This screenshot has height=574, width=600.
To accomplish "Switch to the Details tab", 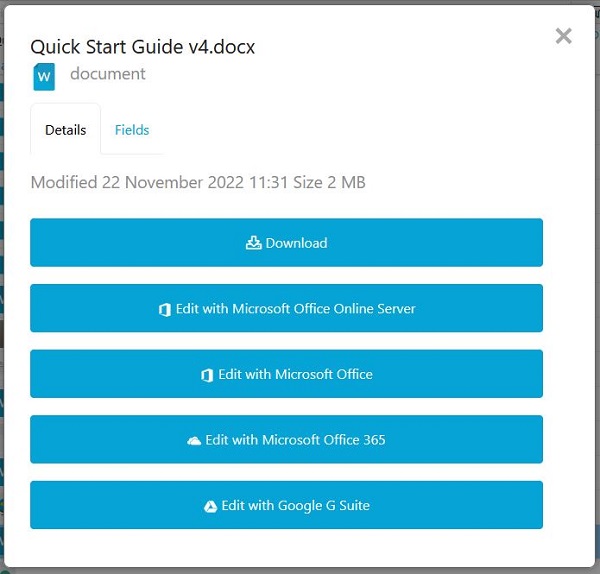I will (x=65, y=130).
